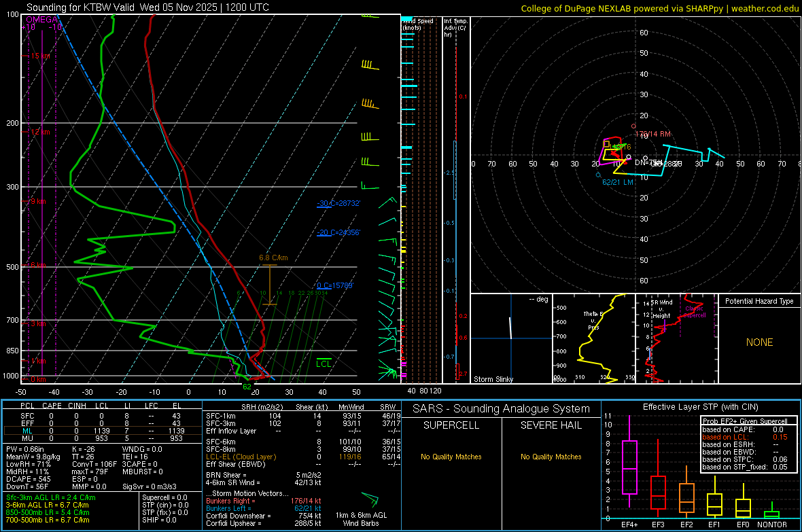802x532 pixels.
Task: Select the MU parcel row
Action: [102, 438]
